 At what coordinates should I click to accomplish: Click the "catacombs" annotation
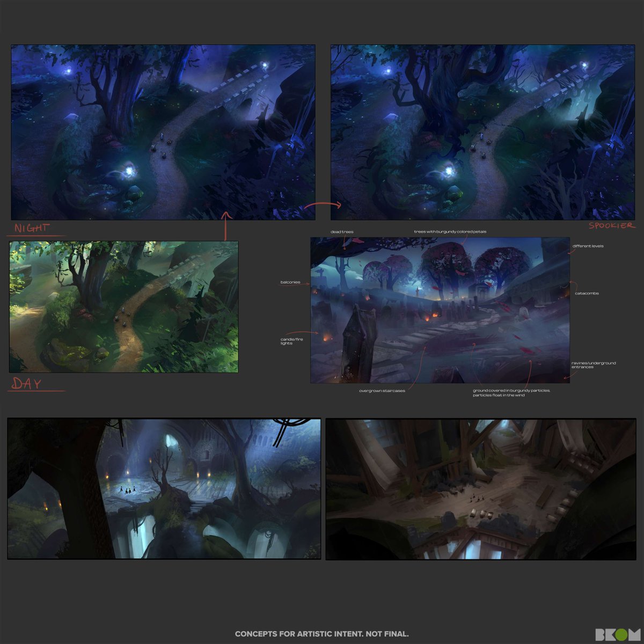[x=587, y=294]
